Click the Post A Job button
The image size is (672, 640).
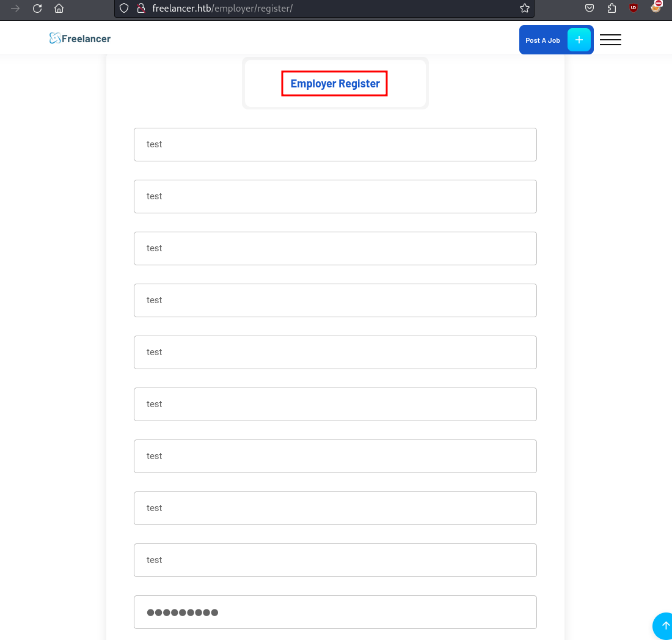click(542, 40)
